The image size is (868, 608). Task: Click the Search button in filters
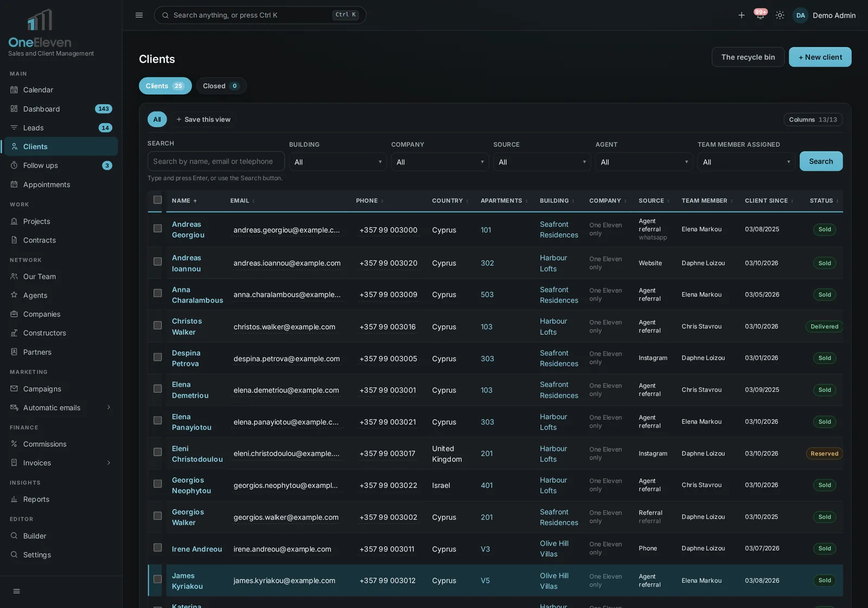coord(821,161)
